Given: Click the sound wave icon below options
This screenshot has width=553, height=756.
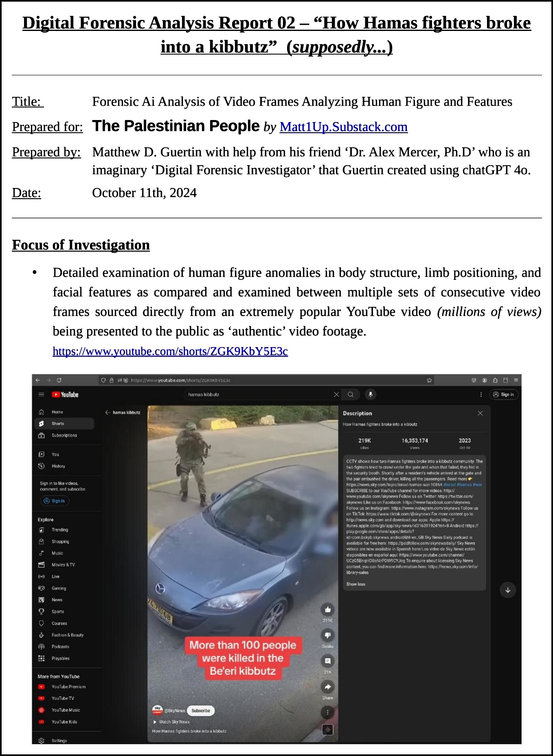Looking at the screenshot, I should (328, 730).
